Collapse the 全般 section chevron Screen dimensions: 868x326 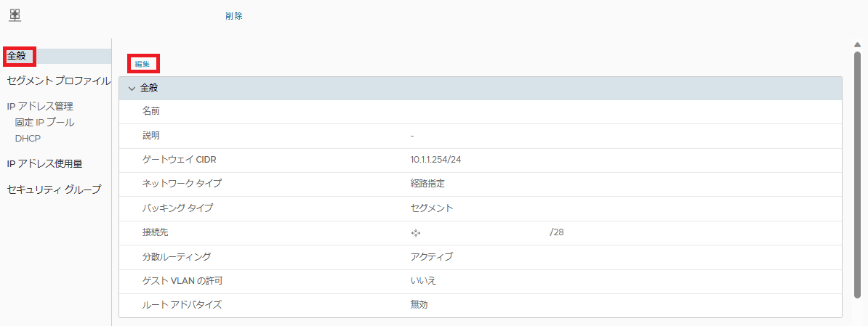click(132, 88)
